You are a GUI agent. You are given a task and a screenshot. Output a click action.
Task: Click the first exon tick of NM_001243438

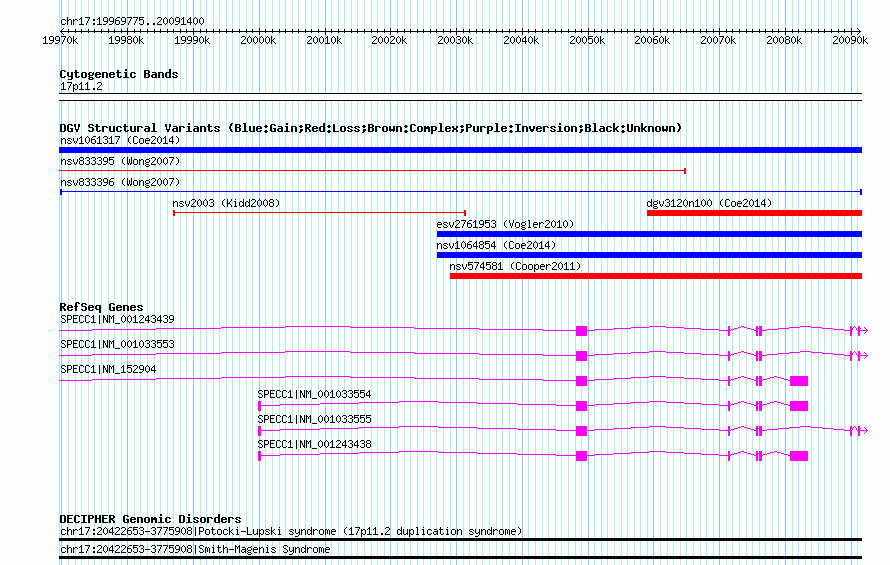point(259,456)
